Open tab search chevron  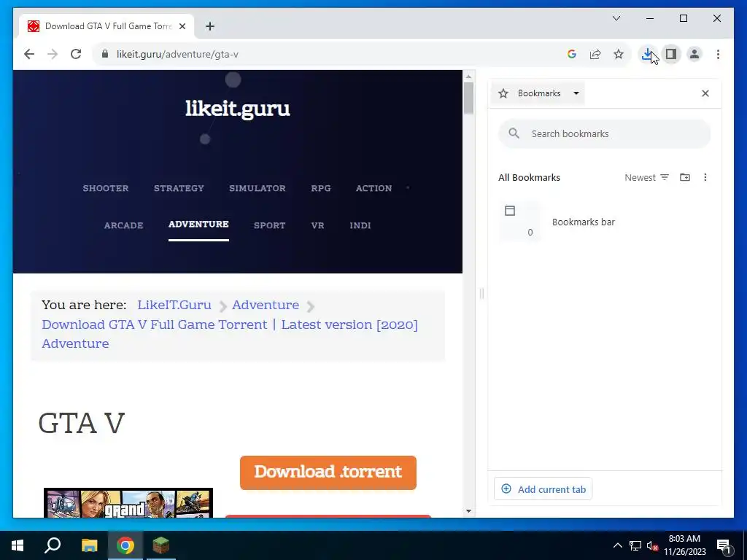[616, 18]
